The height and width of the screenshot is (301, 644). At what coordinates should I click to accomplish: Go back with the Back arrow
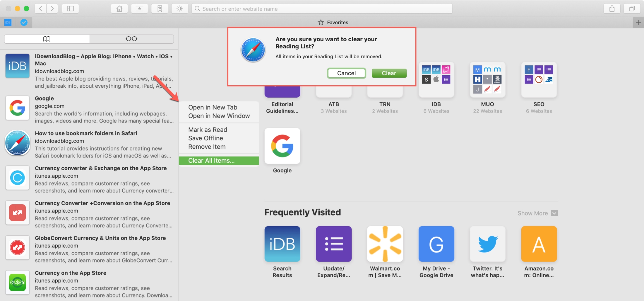click(41, 8)
